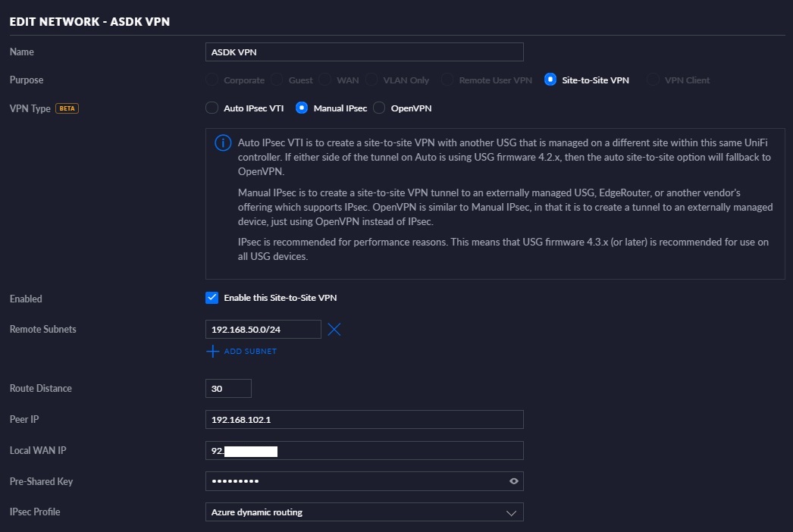The image size is (793, 532).
Task: Select the VPN Client purpose radio
Action: point(653,80)
